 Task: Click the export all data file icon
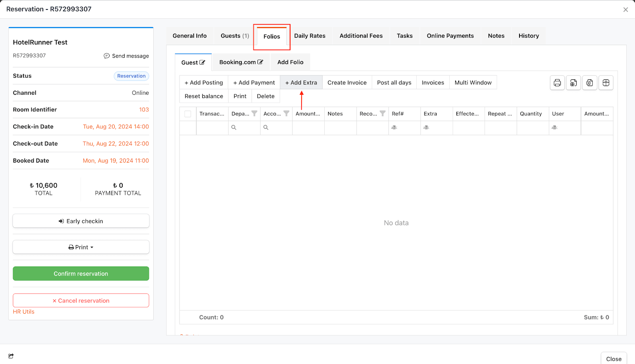coord(573,83)
